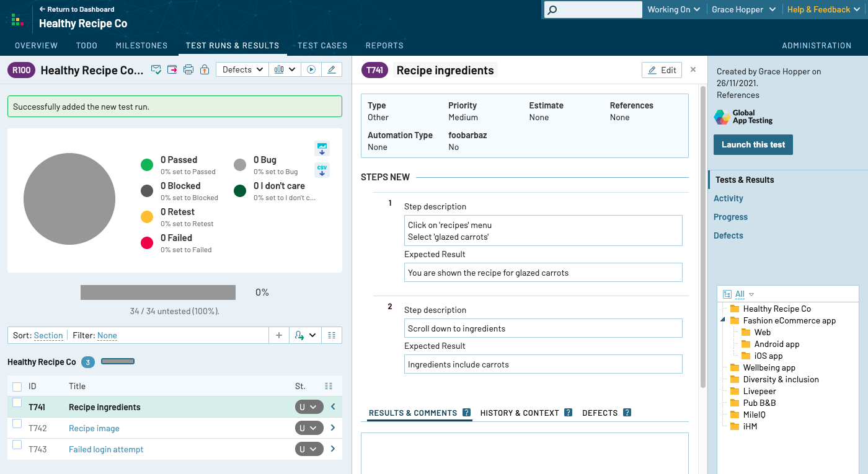Click the envelope with checkmark icon

coord(156,69)
